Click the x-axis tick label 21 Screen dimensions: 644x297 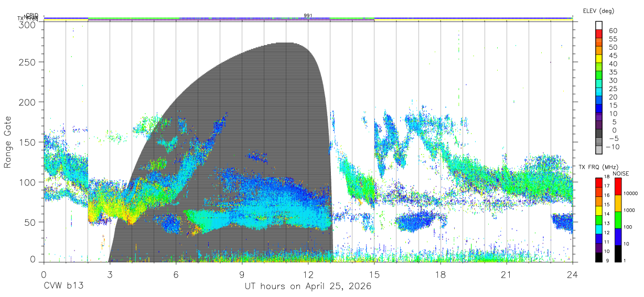pos(506,275)
